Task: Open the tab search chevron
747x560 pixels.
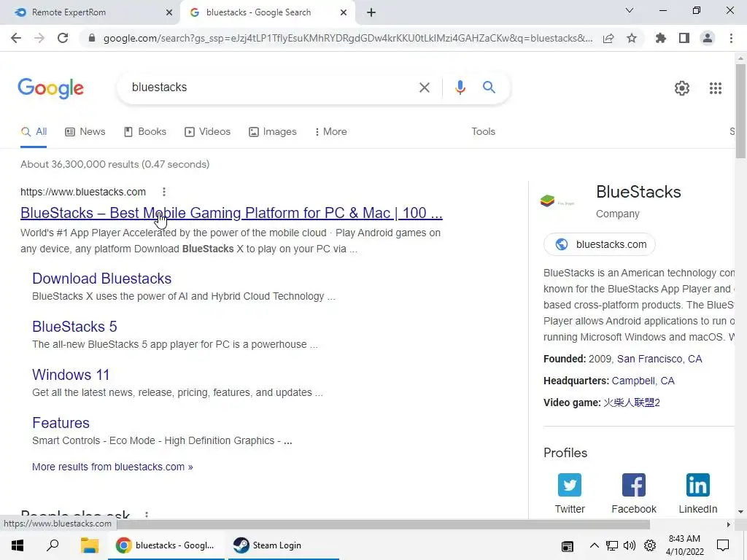Action: (x=630, y=10)
